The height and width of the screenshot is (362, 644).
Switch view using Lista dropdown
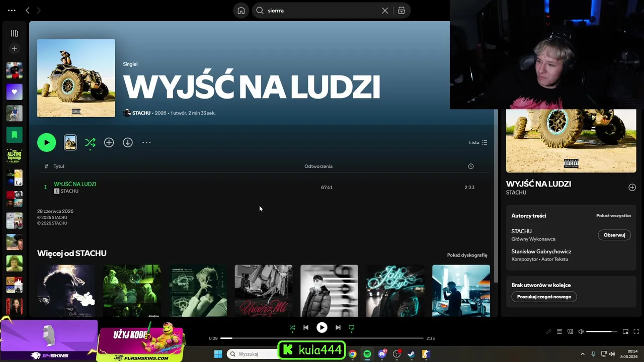click(x=478, y=143)
